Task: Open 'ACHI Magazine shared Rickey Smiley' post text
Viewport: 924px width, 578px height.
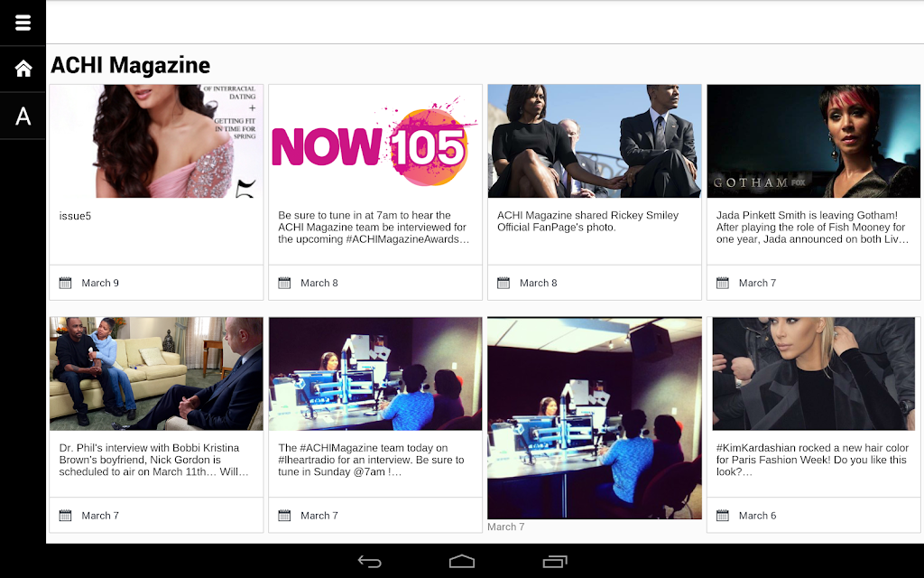Action: click(x=587, y=221)
